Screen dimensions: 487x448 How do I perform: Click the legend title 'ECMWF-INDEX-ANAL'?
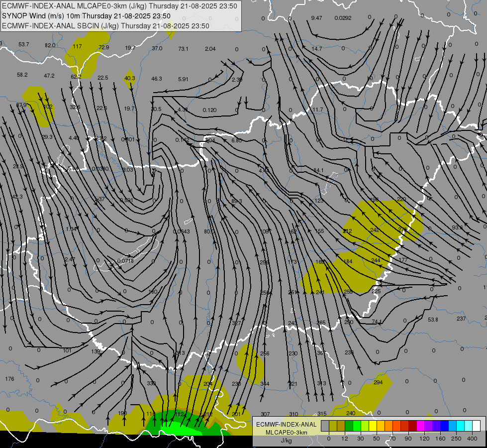coord(286,425)
